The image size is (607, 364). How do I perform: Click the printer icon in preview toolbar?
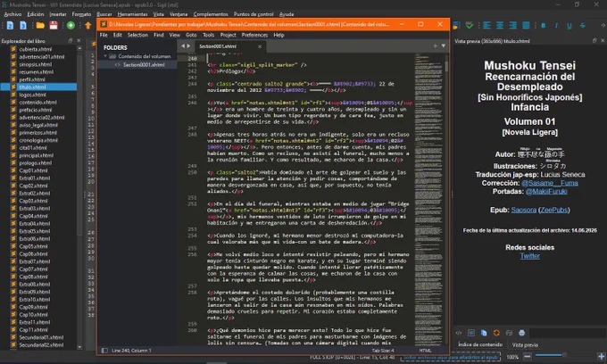click(522, 333)
